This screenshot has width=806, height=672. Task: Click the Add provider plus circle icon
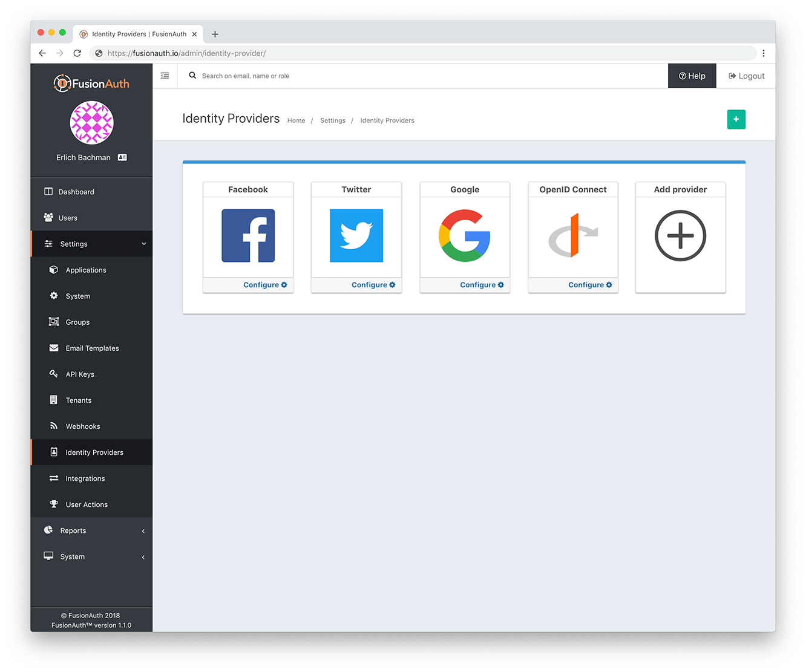point(681,236)
